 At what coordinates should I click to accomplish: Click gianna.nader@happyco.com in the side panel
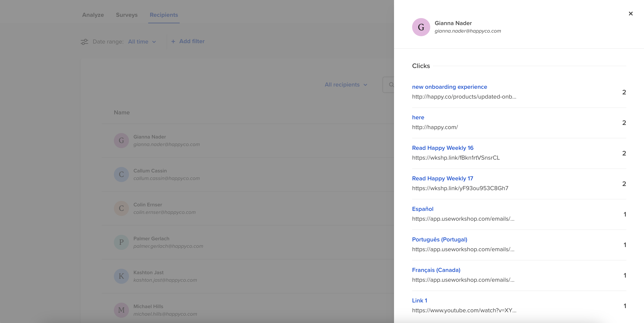[468, 31]
